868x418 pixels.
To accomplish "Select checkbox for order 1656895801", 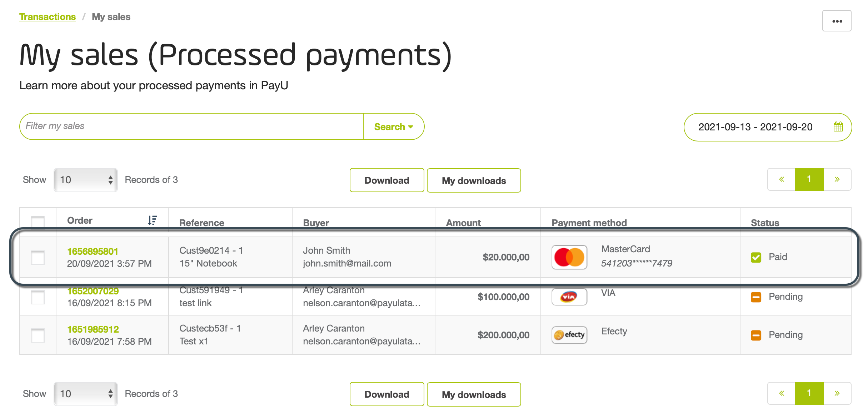I will (38, 258).
